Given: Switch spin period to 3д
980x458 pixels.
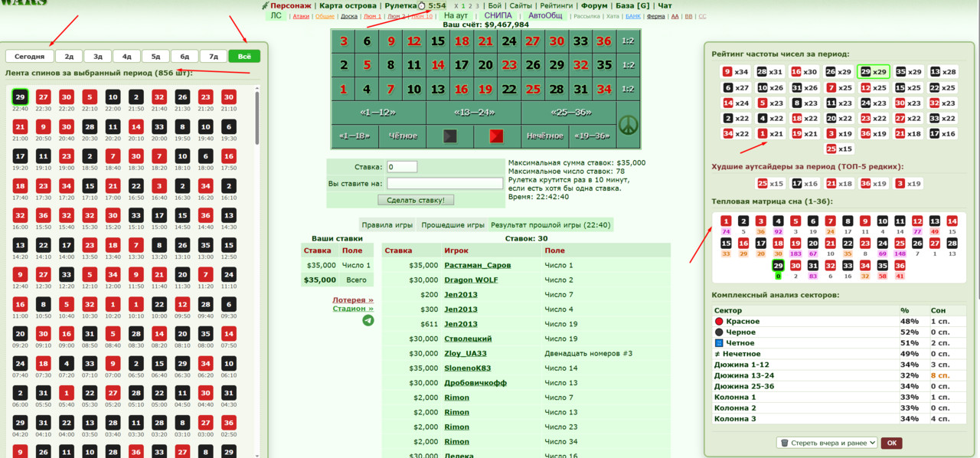Looking at the screenshot, I should click(x=98, y=56).
